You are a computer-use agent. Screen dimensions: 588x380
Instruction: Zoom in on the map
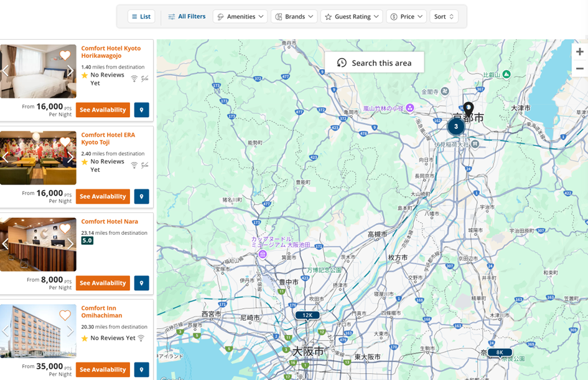580,52
